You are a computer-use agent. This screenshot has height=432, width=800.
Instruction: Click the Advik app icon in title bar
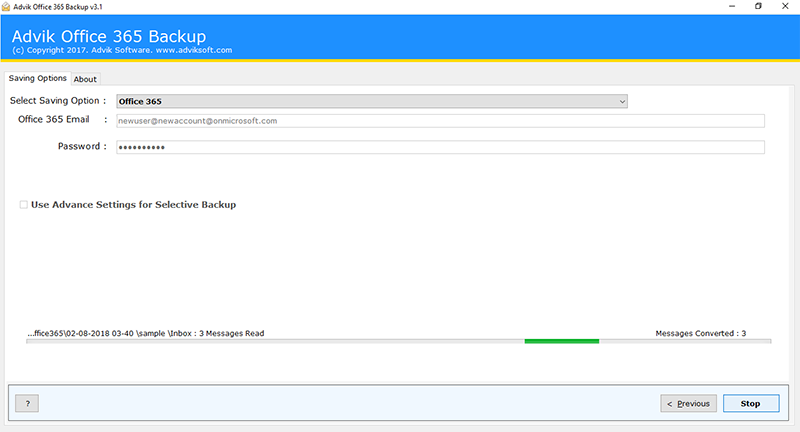coord(6,7)
